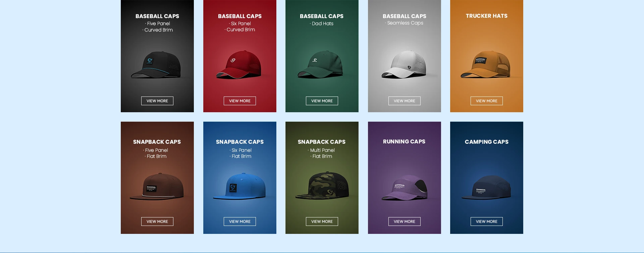Select the red six panel cap image

point(238,65)
